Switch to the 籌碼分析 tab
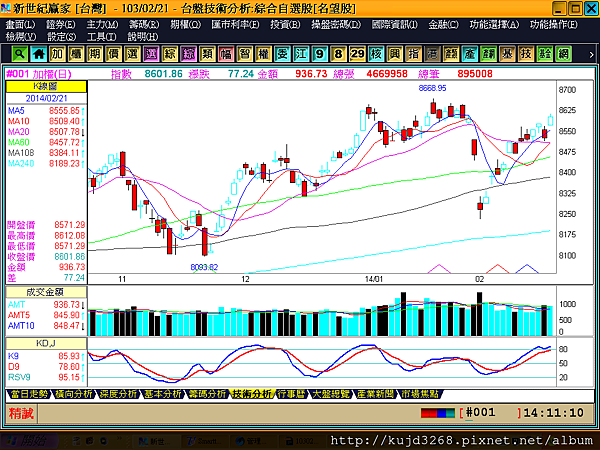Screen dimensions: 600x450 207,394
